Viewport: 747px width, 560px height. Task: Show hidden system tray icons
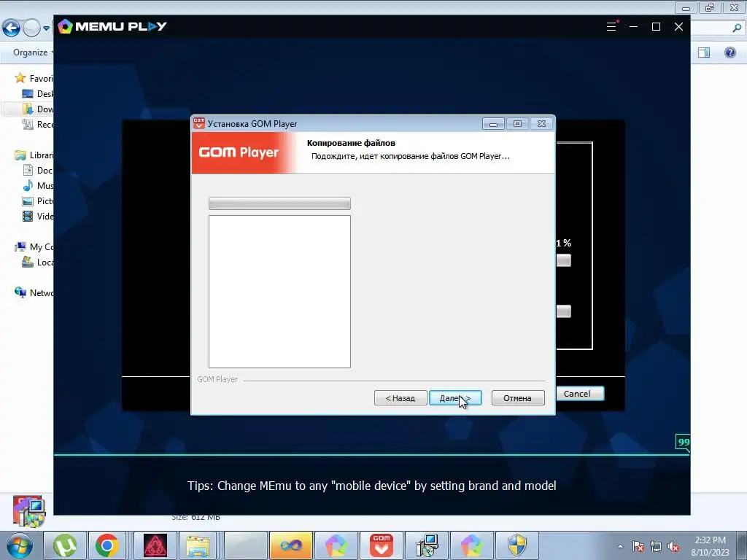tap(620, 547)
